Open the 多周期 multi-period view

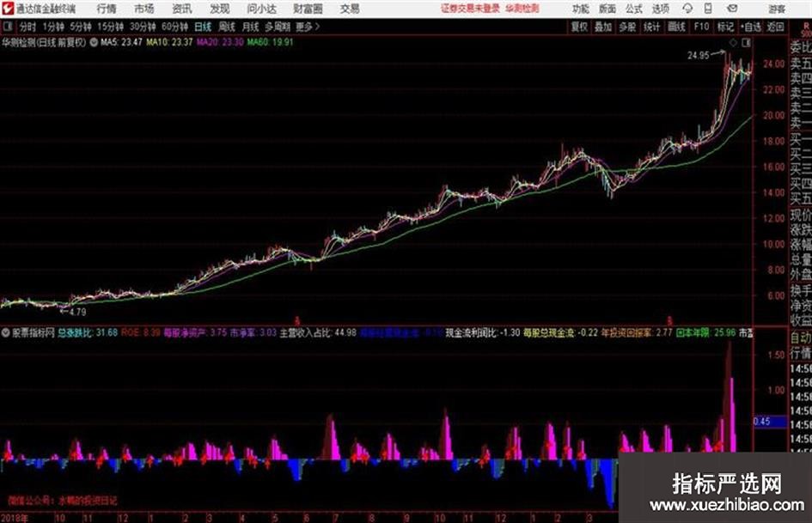coord(278,27)
